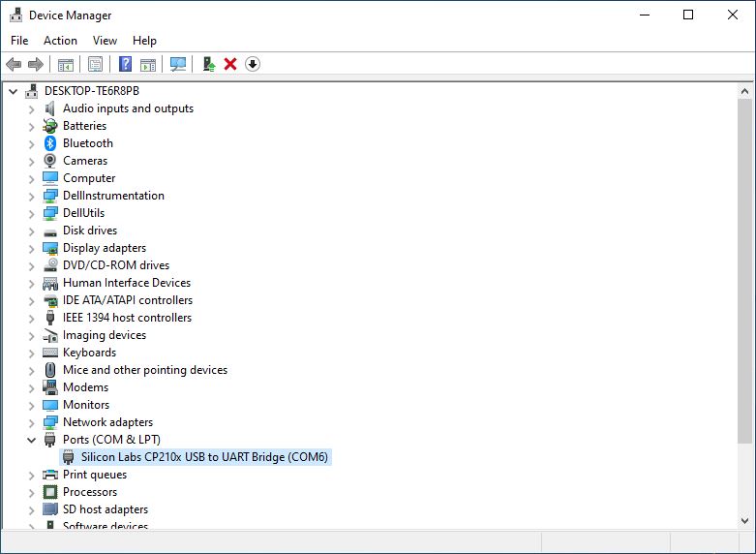Click the Update device driver icon

click(208, 64)
